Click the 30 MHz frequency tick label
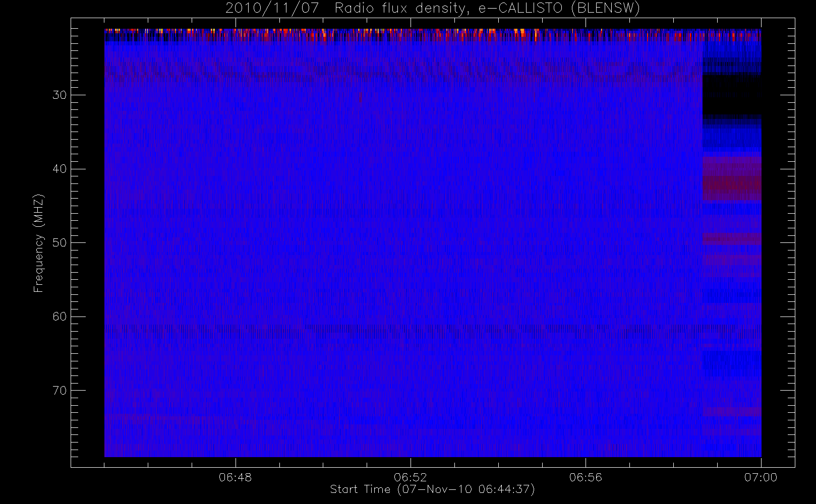Screen dimensions: 816x504 click(x=60, y=95)
